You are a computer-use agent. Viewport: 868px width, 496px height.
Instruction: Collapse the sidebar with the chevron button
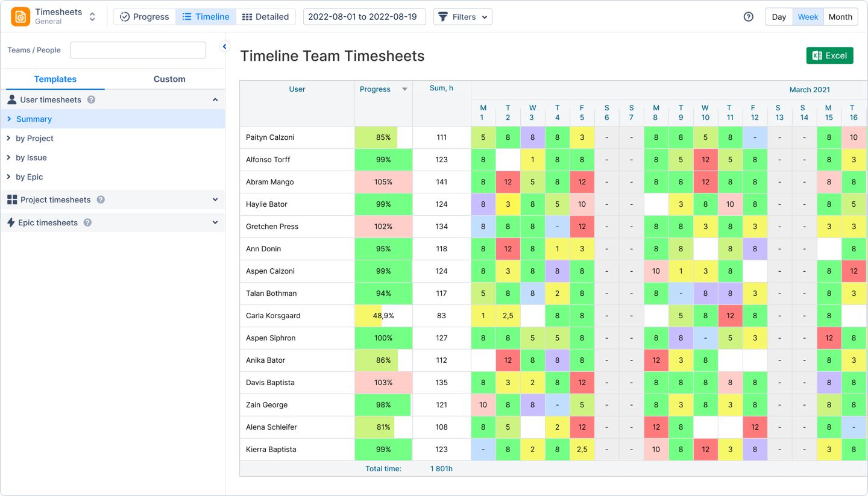(225, 46)
